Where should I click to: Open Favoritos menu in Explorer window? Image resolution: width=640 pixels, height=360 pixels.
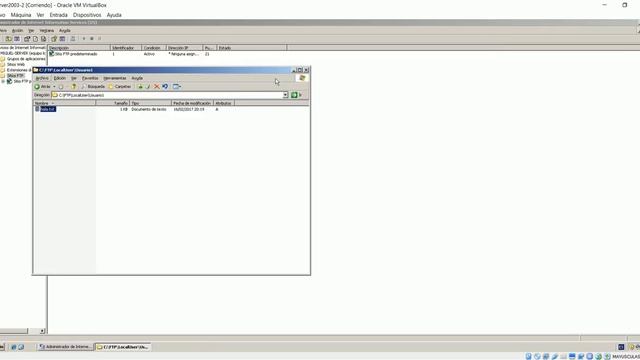[90, 78]
